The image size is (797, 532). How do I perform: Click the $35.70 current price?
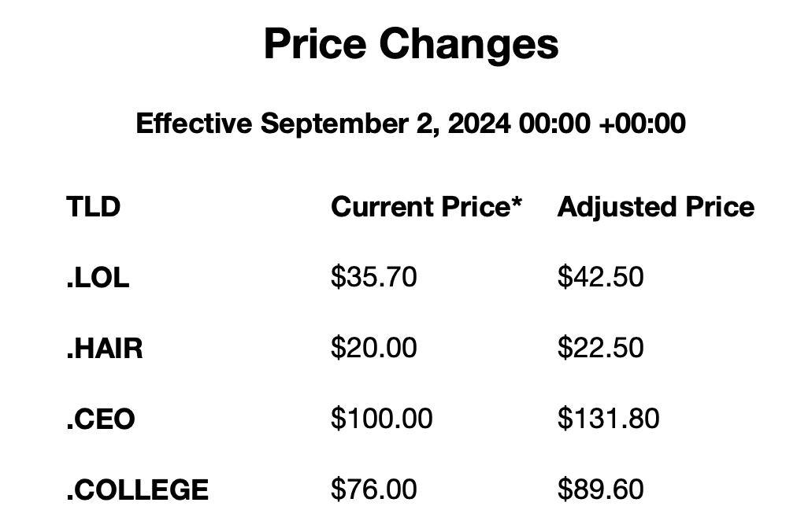tap(373, 277)
